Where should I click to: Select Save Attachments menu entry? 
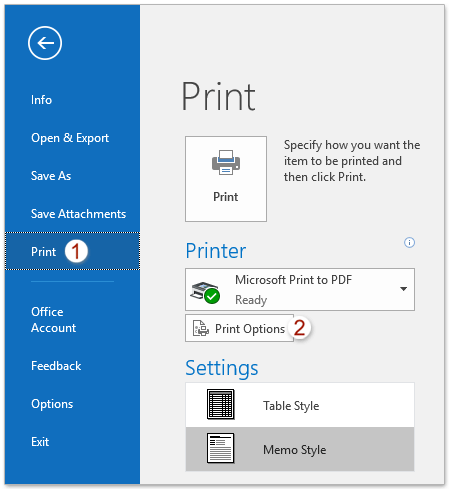pos(78,214)
